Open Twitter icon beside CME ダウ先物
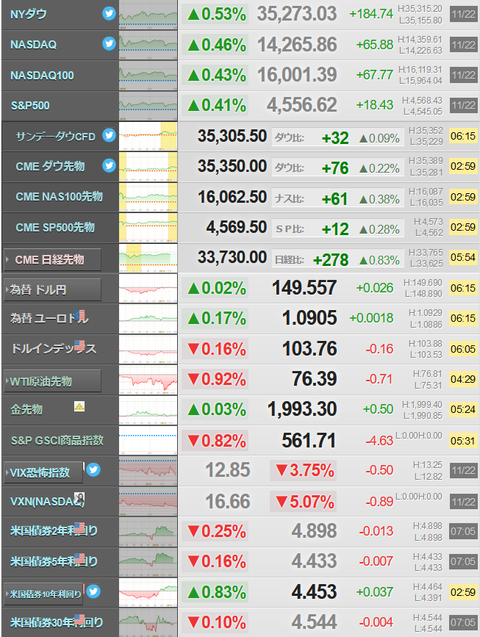This screenshot has width=480, height=637. point(109,165)
